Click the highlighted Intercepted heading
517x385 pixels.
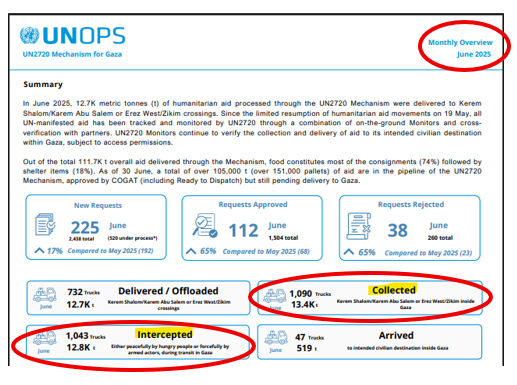tap(165, 334)
